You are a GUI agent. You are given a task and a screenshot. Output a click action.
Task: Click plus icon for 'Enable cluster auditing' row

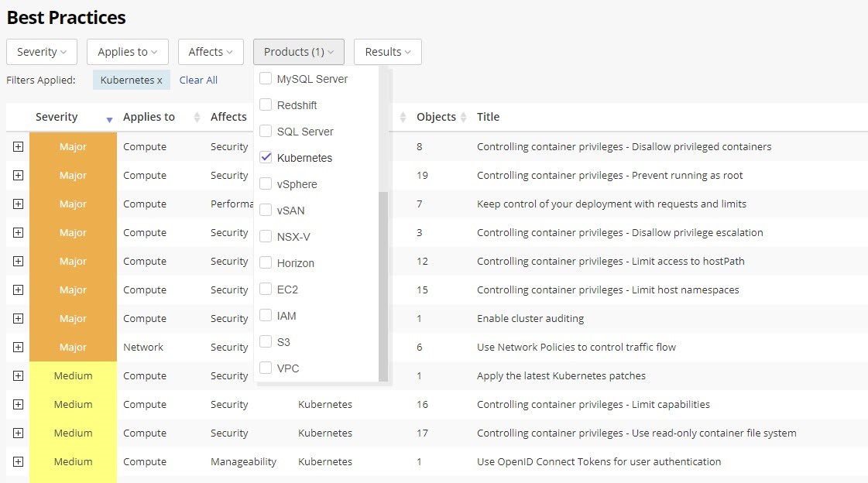(18, 318)
